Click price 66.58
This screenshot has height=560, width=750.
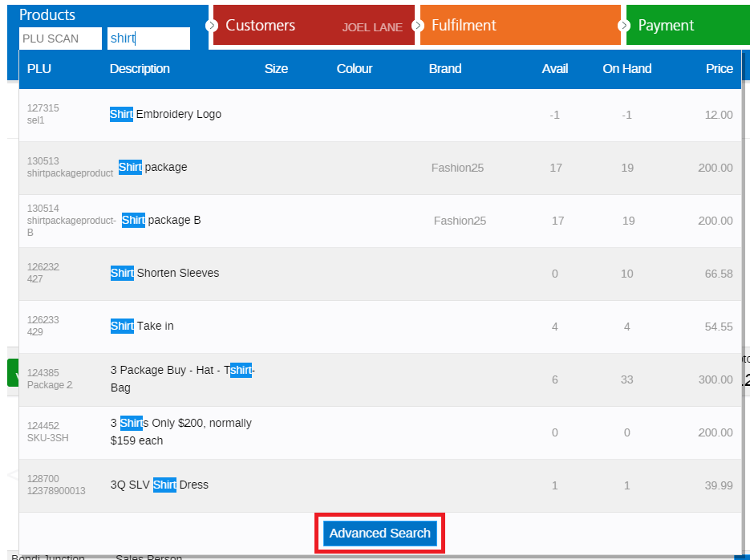[x=719, y=274]
